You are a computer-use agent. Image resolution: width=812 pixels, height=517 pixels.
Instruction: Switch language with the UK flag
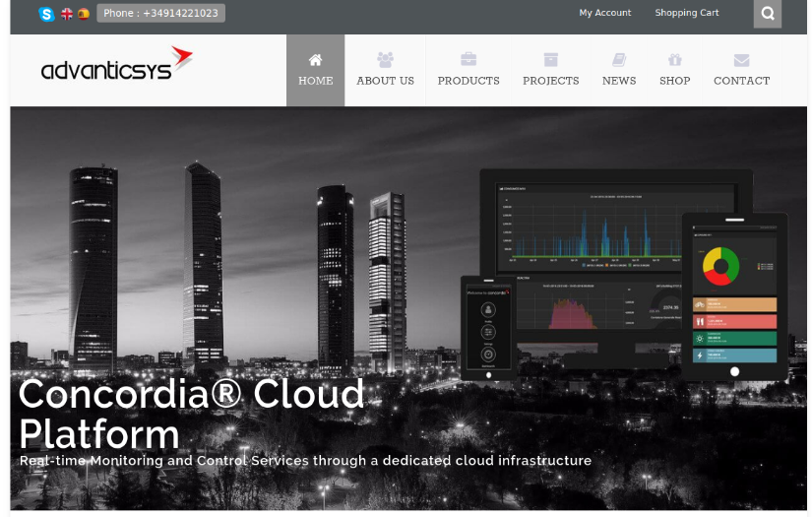coord(67,14)
